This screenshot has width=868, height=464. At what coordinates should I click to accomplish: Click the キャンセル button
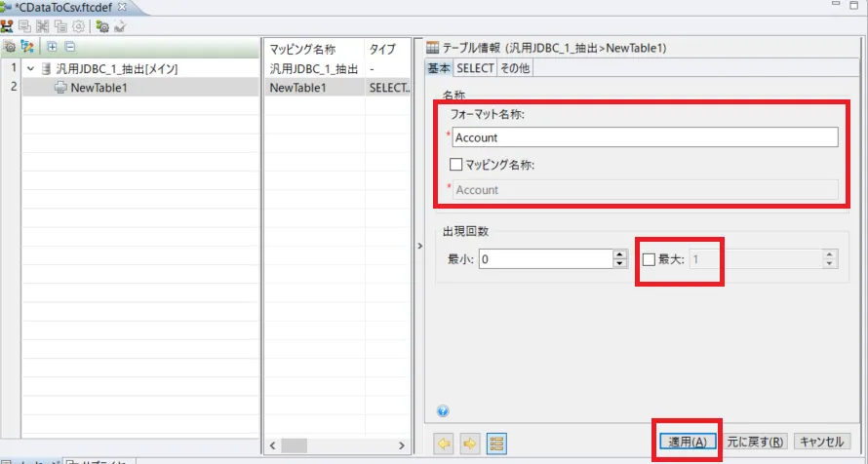pyautogui.click(x=820, y=442)
